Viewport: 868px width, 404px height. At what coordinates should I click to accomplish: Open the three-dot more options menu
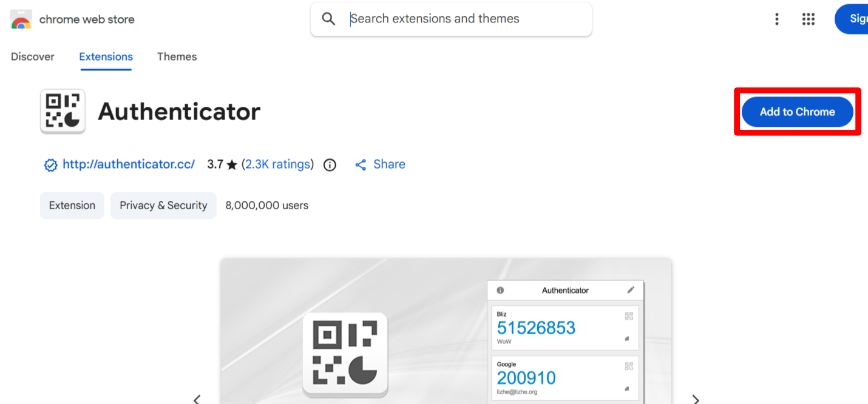[776, 19]
